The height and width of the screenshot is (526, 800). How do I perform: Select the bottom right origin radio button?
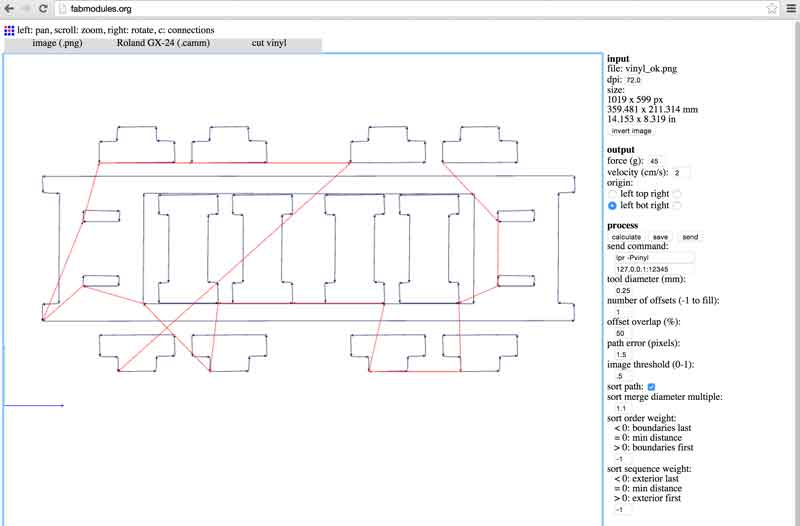click(677, 206)
